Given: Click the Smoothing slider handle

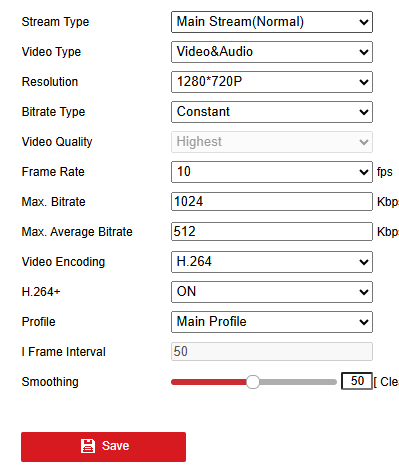Looking at the screenshot, I should (x=253, y=382).
